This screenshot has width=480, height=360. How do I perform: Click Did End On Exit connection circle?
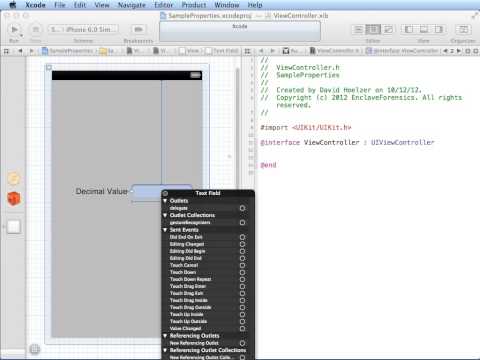(x=242, y=237)
